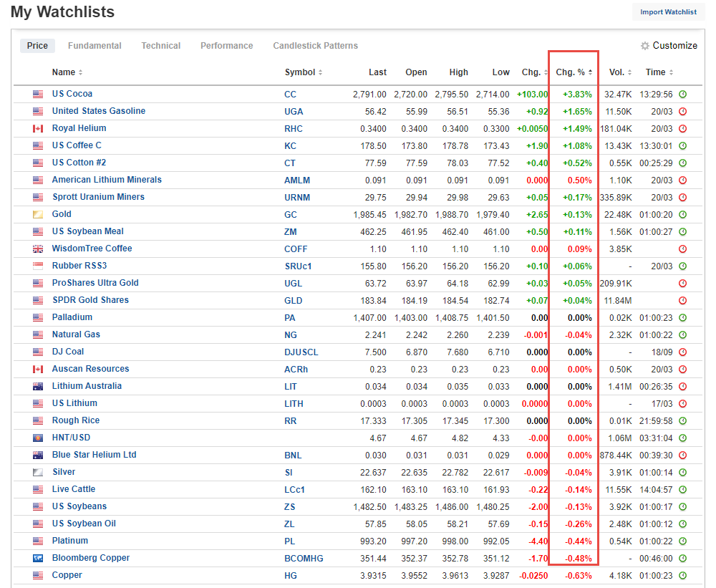The image size is (716, 588).
Task: Click the silver bar icon beside Silver
Action: click(38, 473)
